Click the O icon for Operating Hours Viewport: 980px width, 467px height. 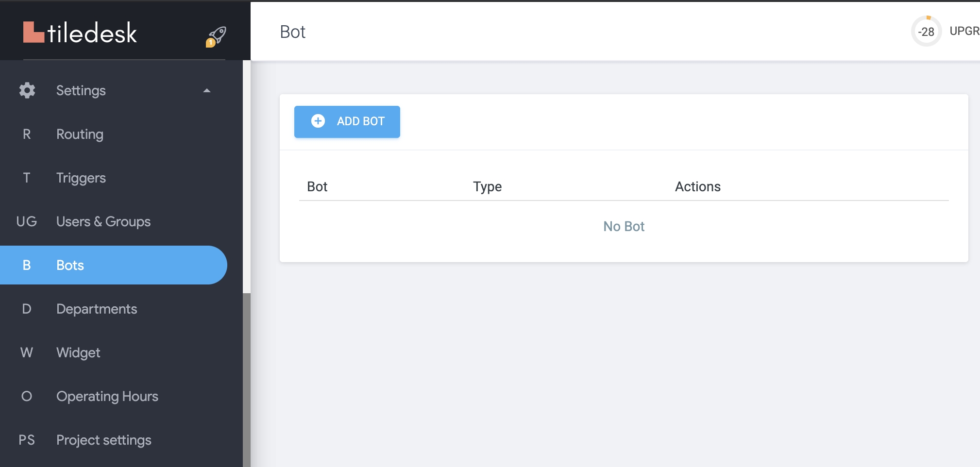pyautogui.click(x=27, y=396)
